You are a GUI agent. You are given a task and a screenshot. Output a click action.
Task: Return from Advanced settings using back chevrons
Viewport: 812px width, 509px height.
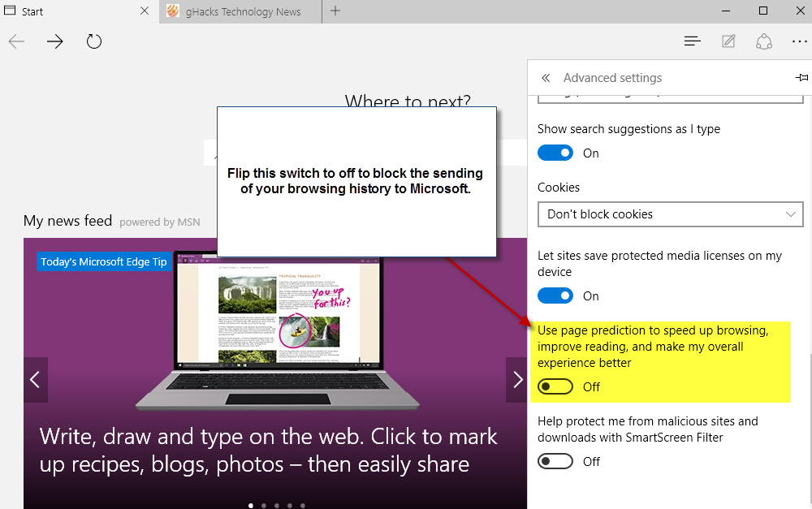tap(546, 78)
